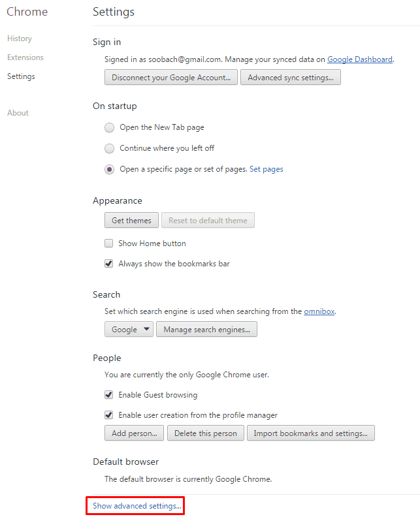420x519 pixels.
Task: Click Manage search engines button
Action: 206,329
